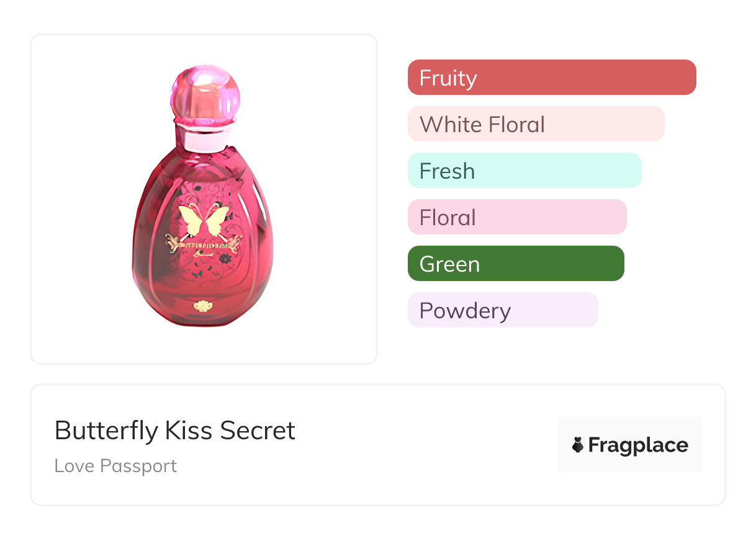Open the Love Passport brand link

point(115,466)
